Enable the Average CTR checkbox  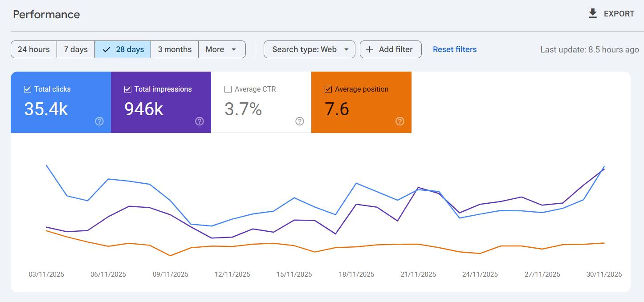click(228, 89)
